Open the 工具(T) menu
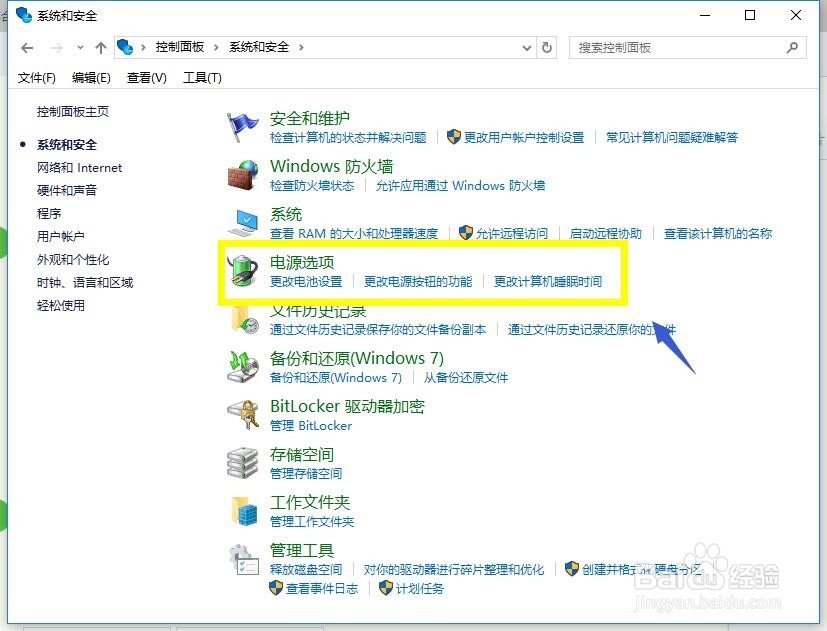The image size is (827, 631). 202,78
